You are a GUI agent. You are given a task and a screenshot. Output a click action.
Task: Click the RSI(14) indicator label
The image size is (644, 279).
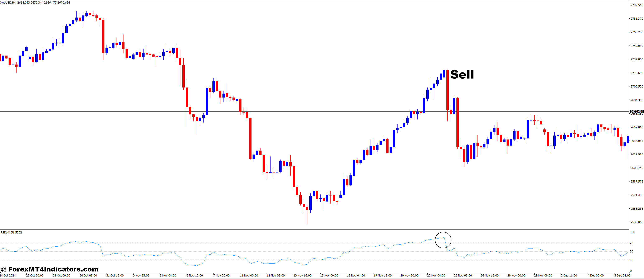tap(11, 232)
